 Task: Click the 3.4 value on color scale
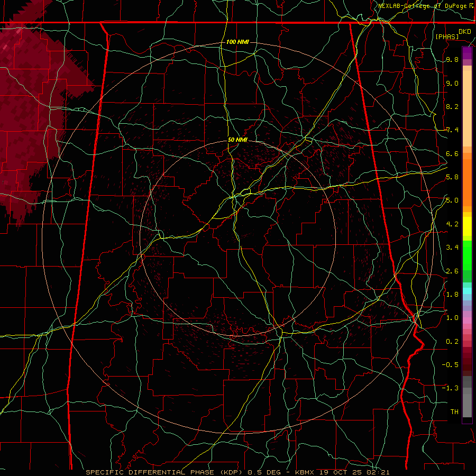click(452, 248)
